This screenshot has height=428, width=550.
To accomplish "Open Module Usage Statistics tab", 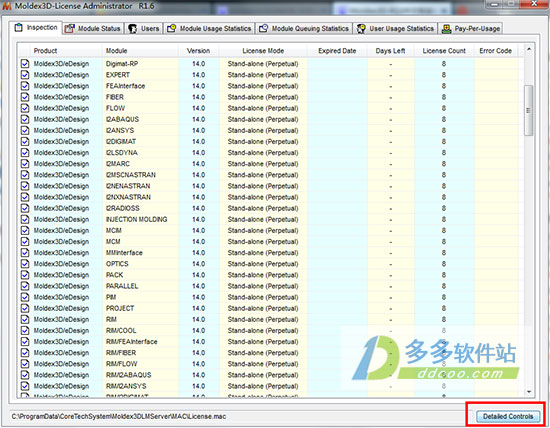I will (209, 28).
